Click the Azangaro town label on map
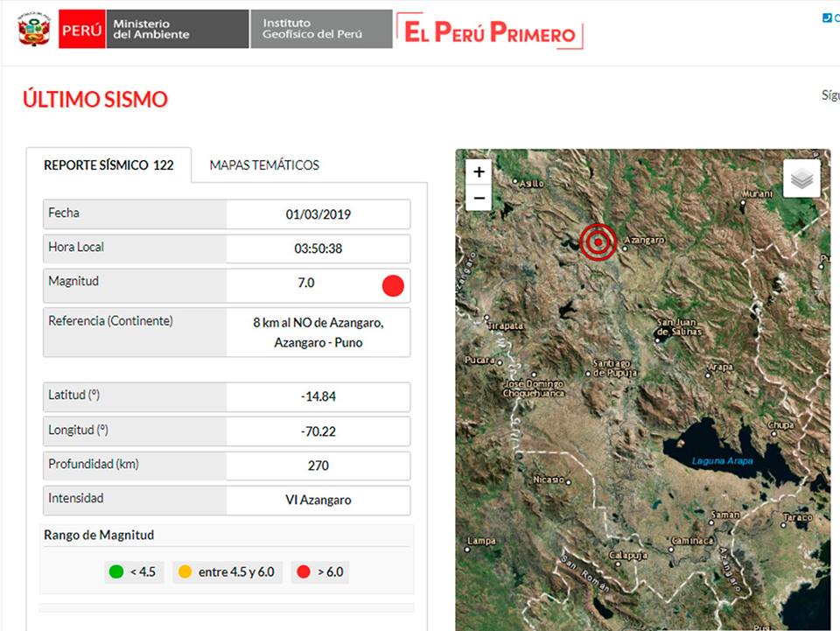This screenshot has height=631, width=840. click(x=646, y=240)
